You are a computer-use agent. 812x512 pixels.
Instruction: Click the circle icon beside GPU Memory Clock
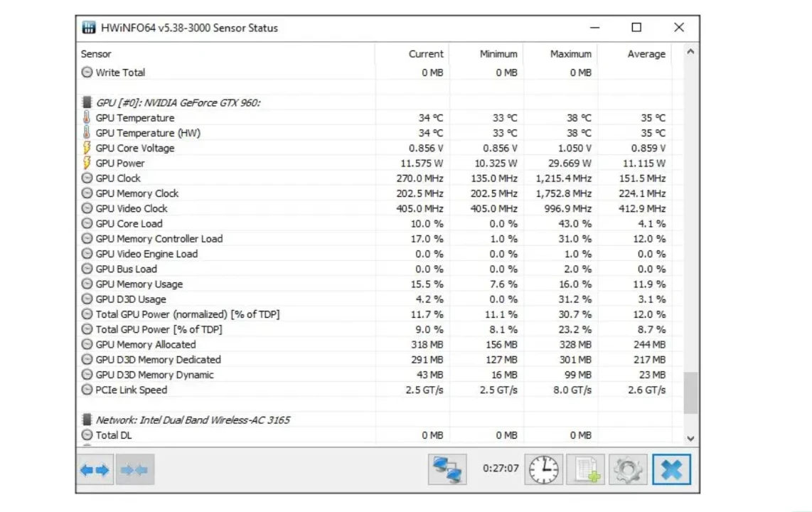pyautogui.click(x=87, y=193)
